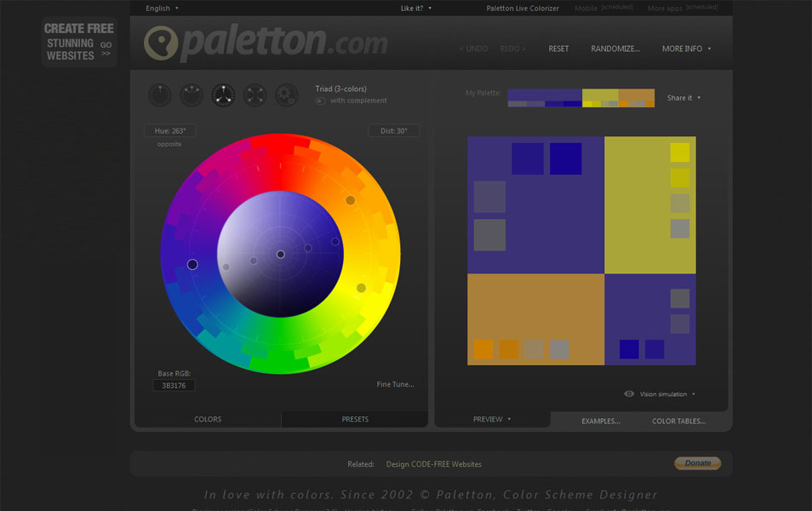
Task: Open the EXAMPLES tab
Action: point(601,422)
